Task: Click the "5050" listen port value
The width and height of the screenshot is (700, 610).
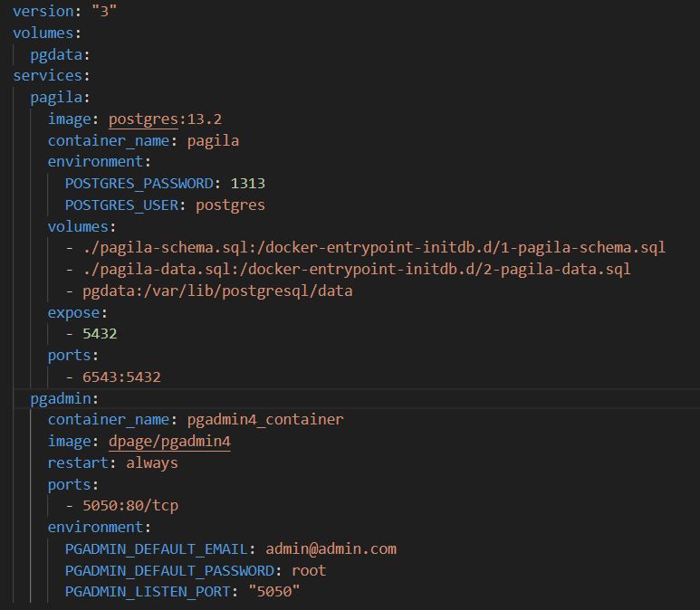Action: pos(274,592)
